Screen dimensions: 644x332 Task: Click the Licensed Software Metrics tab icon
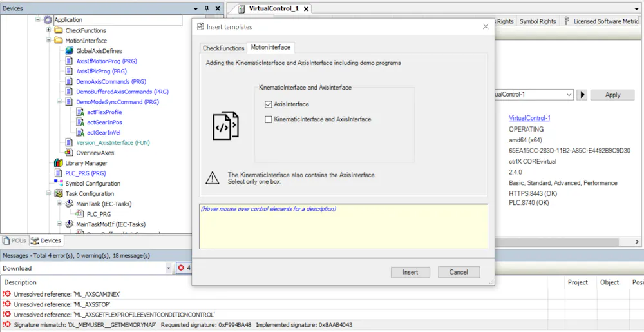point(567,21)
